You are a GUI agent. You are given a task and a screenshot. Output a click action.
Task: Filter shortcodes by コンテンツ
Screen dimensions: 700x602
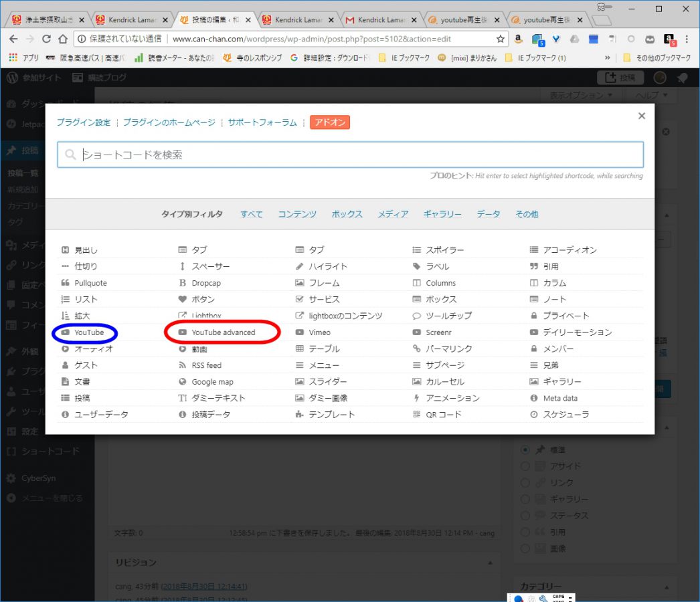(297, 215)
